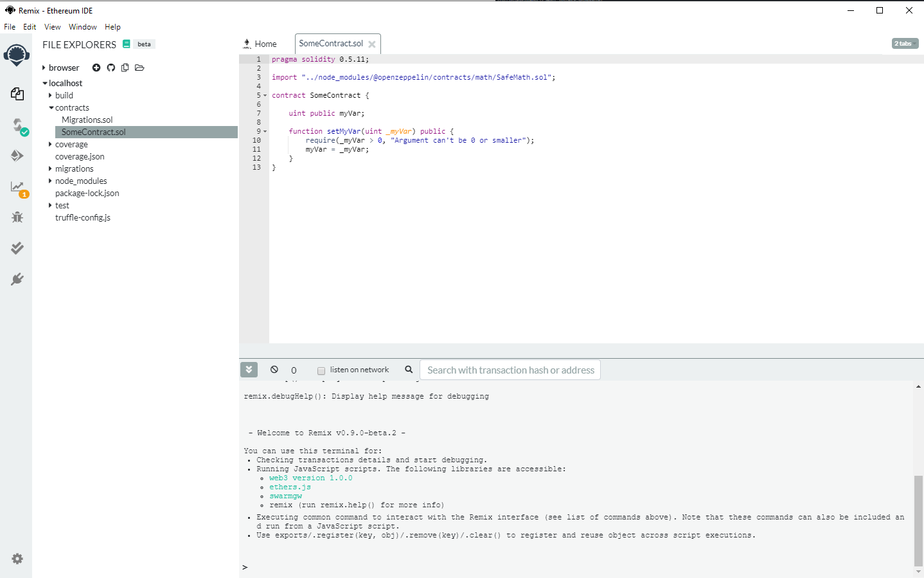Viewport: 924px width, 578px height.
Task: Toggle the terminal collapse arrows button
Action: tap(249, 370)
